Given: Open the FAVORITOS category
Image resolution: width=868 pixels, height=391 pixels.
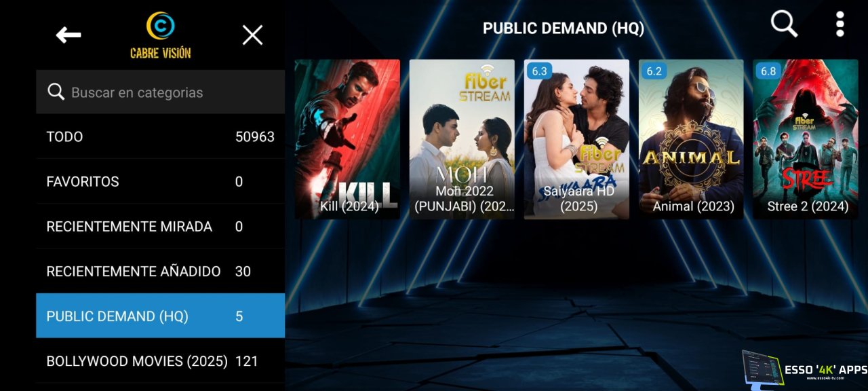Looking at the screenshot, I should (x=160, y=181).
